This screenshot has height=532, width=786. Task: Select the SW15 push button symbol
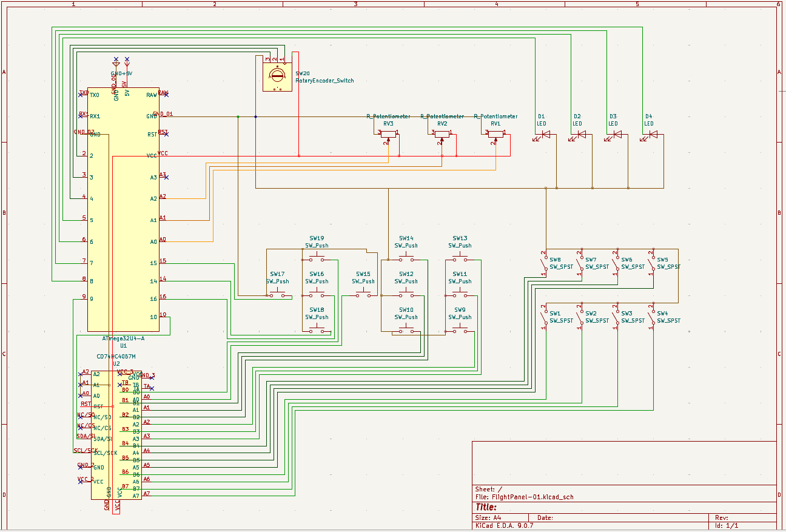pos(363,294)
